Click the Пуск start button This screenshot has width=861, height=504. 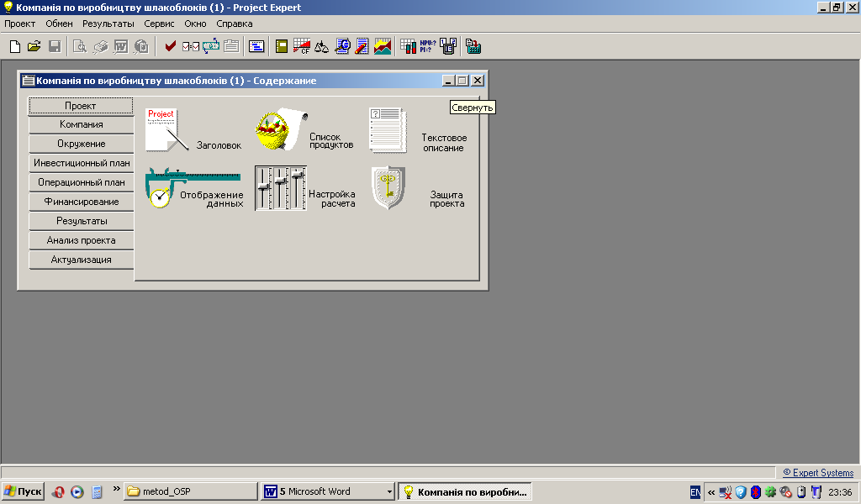tap(23, 491)
